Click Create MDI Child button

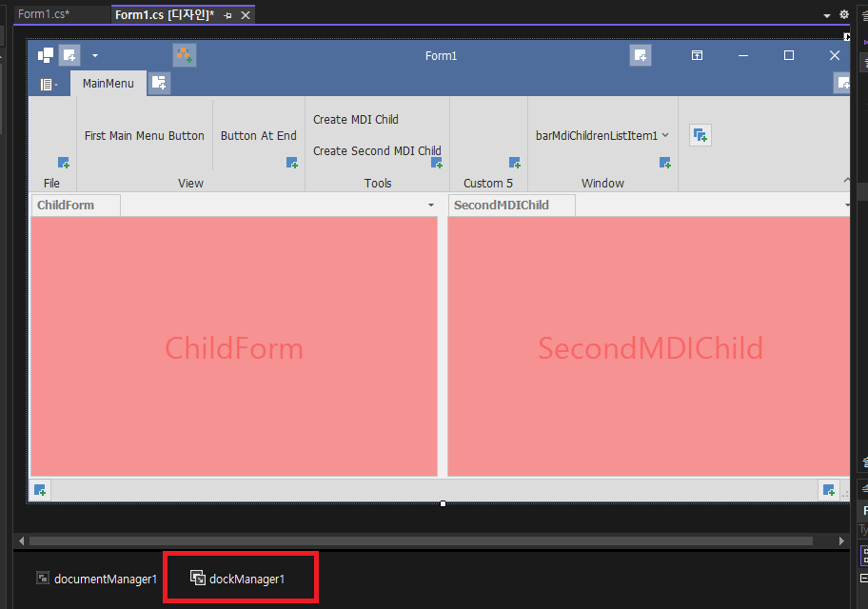[356, 120]
